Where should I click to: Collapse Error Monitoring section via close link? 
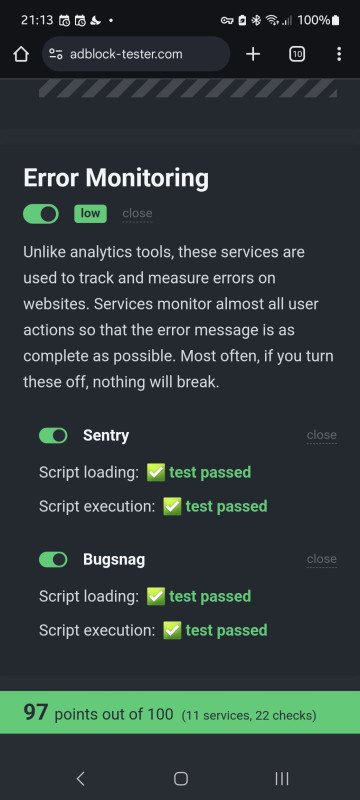pos(137,213)
